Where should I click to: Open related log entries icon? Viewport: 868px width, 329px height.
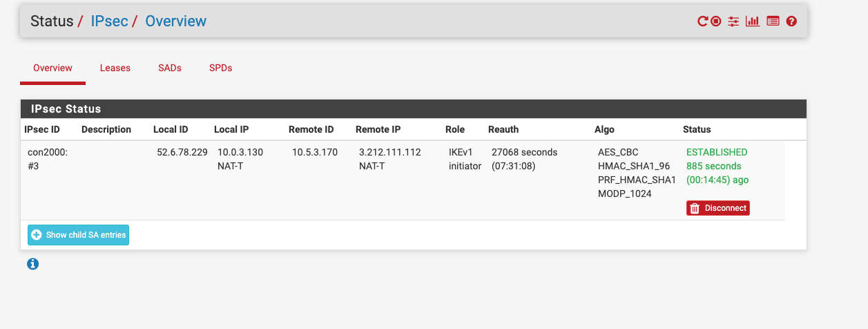coord(773,21)
